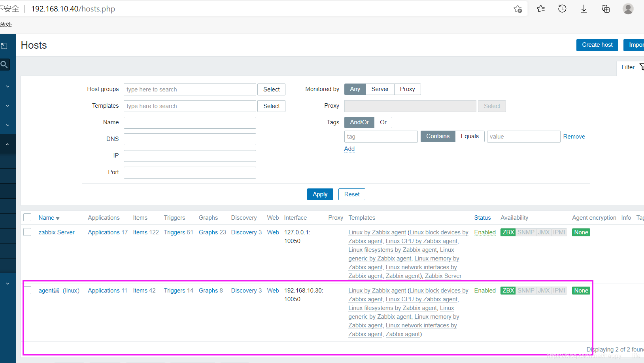Toggle Enabled status of agent host
This screenshot has width=644, height=363.
[x=485, y=291]
